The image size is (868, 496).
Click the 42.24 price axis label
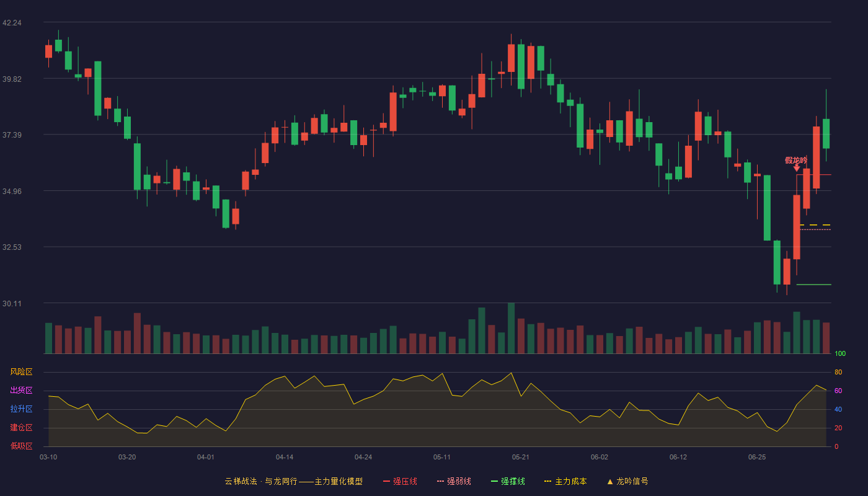pos(12,23)
